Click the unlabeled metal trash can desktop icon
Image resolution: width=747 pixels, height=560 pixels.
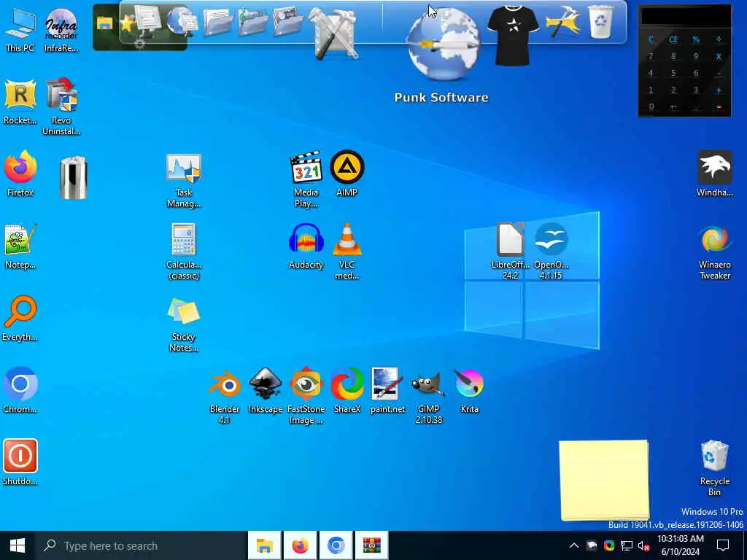(x=74, y=177)
